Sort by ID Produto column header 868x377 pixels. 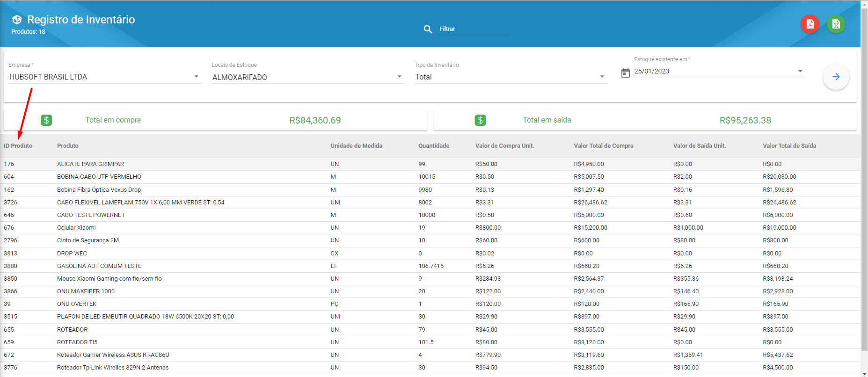coord(18,146)
